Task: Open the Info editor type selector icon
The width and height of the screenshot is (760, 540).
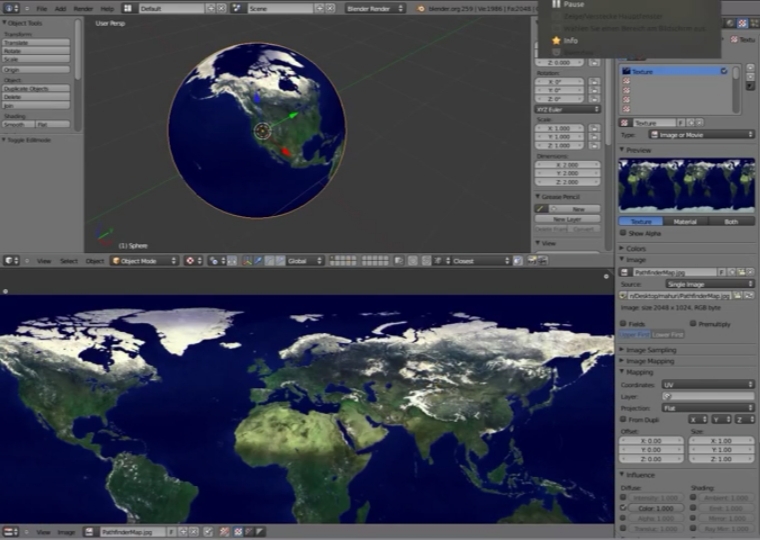Action: tap(11, 8)
